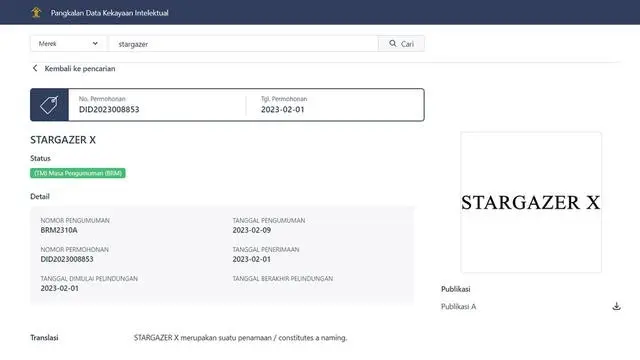Click the stargazer search input field
Image resolution: width=640 pixels, height=360 pixels.
[244, 44]
